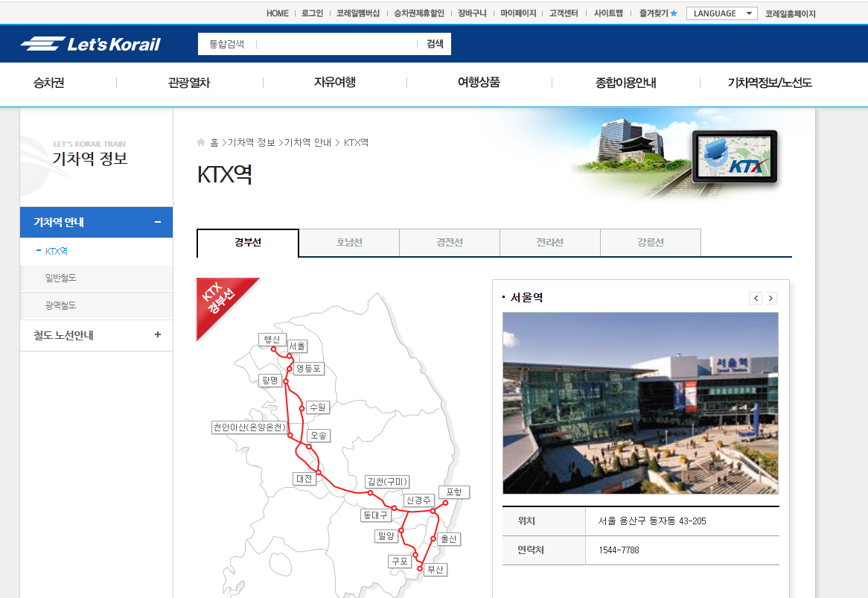Viewport: 868px width, 598px height.
Task: Select 울산 station on the map
Action: pos(449,538)
